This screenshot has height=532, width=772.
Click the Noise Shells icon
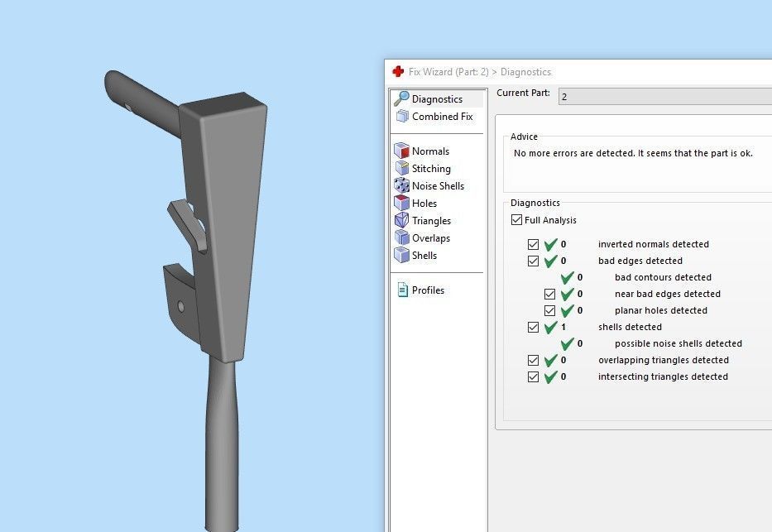(402, 185)
